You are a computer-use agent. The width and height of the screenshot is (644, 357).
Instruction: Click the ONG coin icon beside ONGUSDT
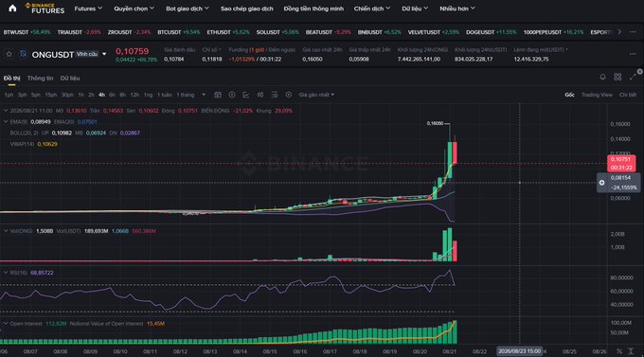(23, 54)
